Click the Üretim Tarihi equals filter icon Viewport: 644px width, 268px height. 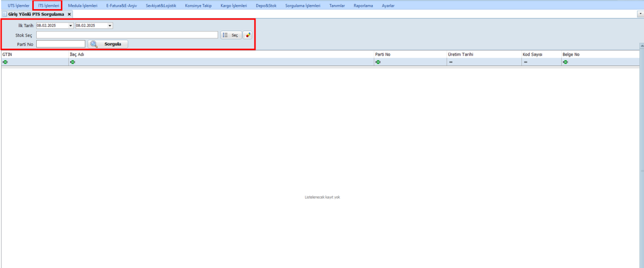pyautogui.click(x=450, y=62)
